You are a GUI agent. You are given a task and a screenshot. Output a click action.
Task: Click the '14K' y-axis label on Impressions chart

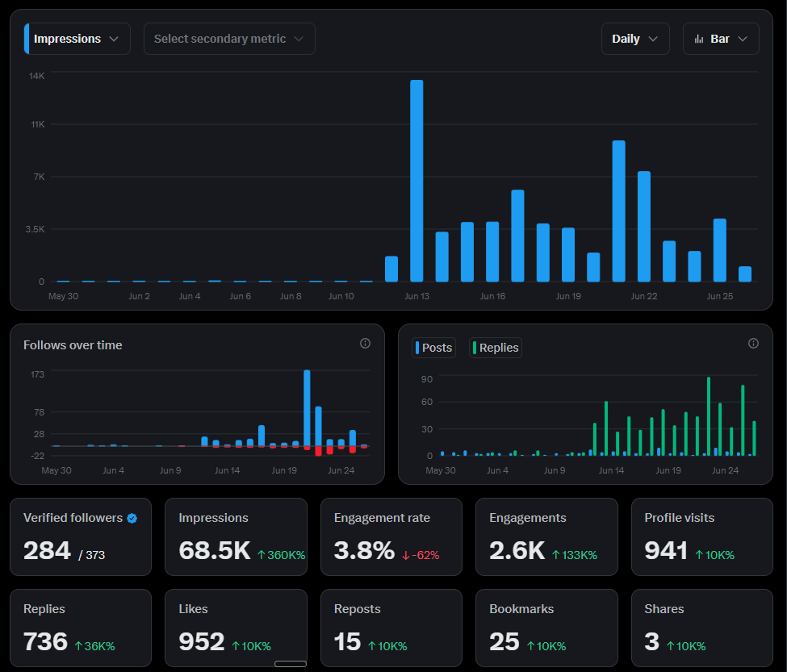(36, 76)
